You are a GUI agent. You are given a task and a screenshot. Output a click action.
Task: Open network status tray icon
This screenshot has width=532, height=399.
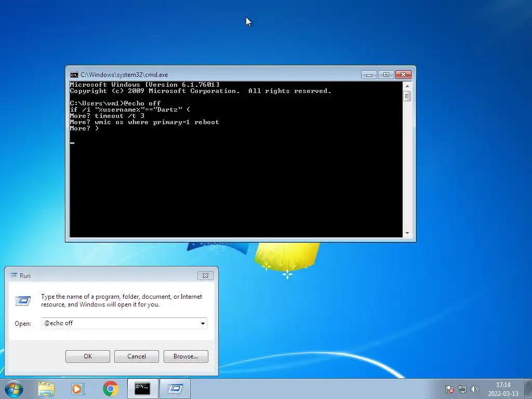pyautogui.click(x=462, y=389)
